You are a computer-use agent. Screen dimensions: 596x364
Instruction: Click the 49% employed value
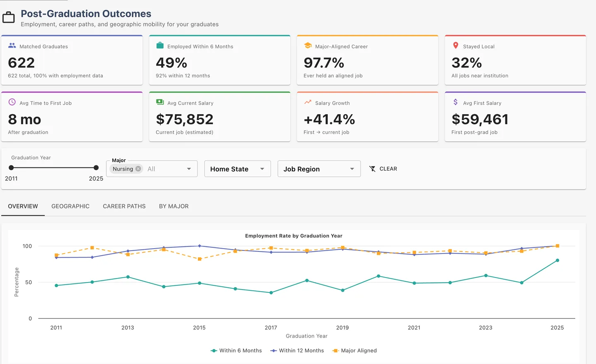point(171,63)
